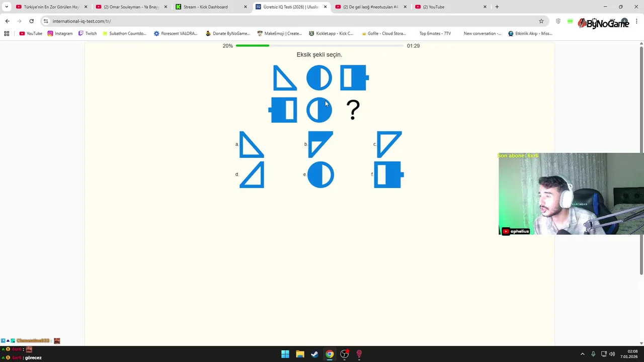Click the browser forward arrow
644x362 pixels.
pos(19,21)
